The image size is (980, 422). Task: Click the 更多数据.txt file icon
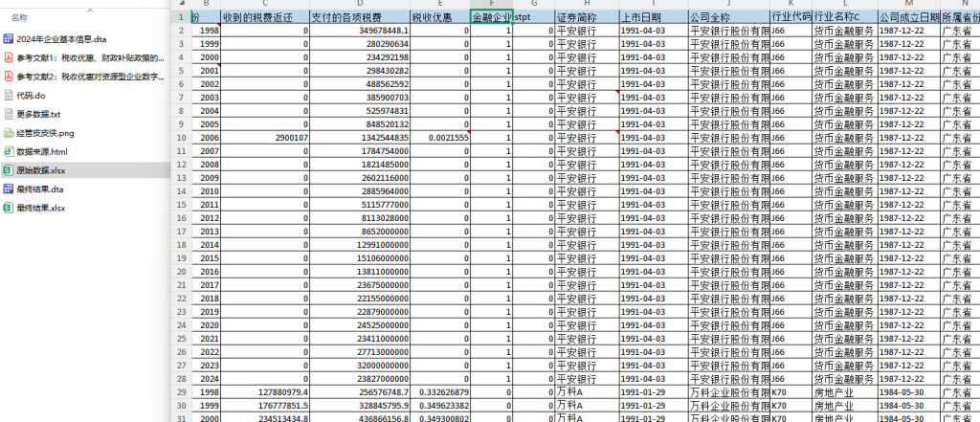click(x=8, y=115)
